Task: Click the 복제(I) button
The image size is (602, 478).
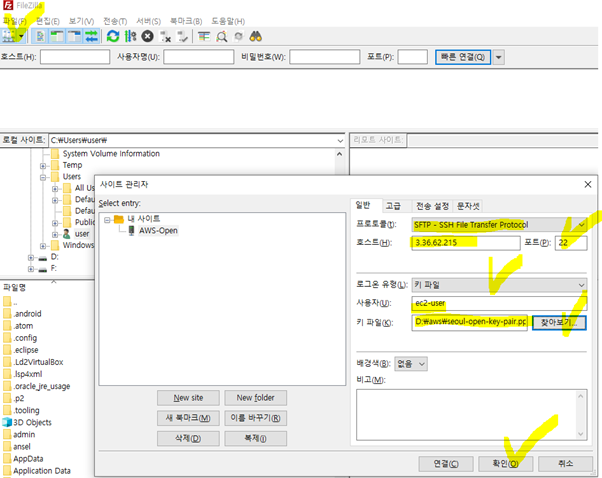Action: 255,438
